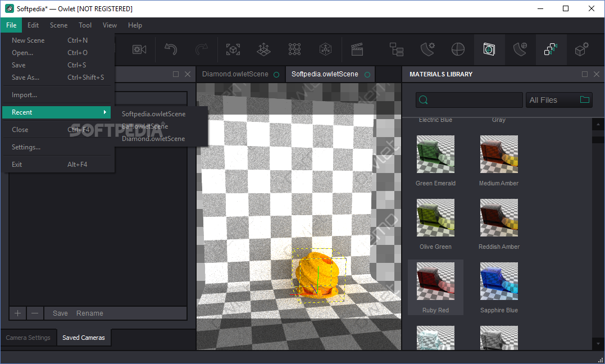Toggle the saved cameras squares icon
This screenshot has height=364, width=605.
pos(551,49)
